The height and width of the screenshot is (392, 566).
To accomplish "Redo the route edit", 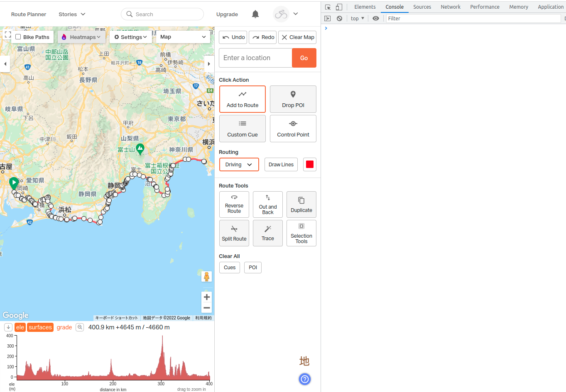I will coord(262,37).
